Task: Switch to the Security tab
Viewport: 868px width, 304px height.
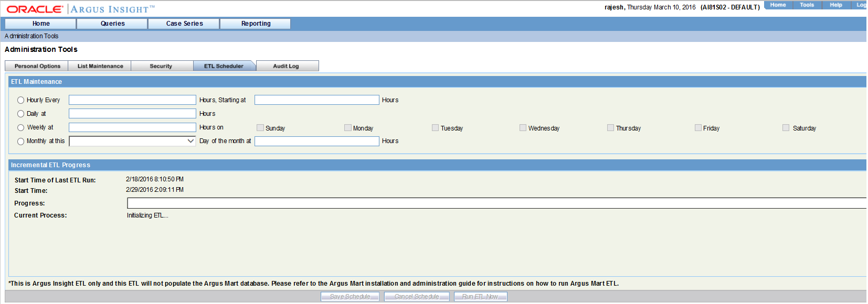Action: click(x=162, y=66)
